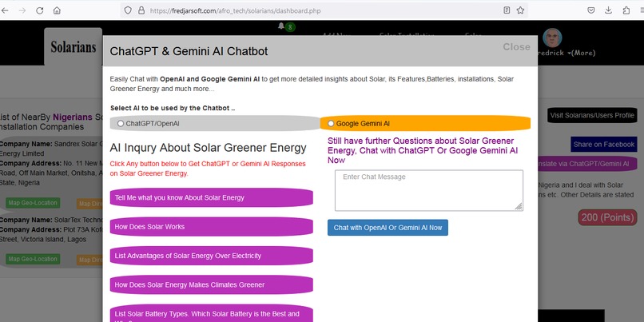Focus the Enter Chat Message text area
This screenshot has width=644, height=322.
pyautogui.click(x=429, y=191)
